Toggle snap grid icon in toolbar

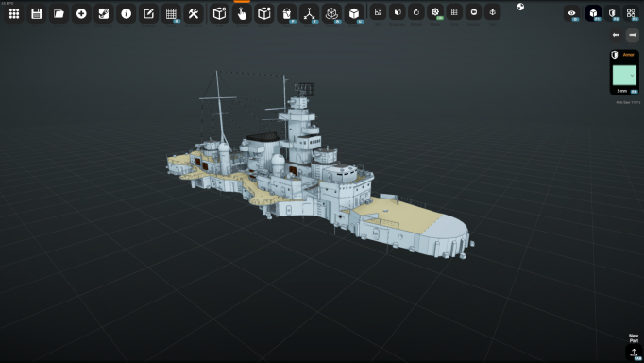coord(171,13)
